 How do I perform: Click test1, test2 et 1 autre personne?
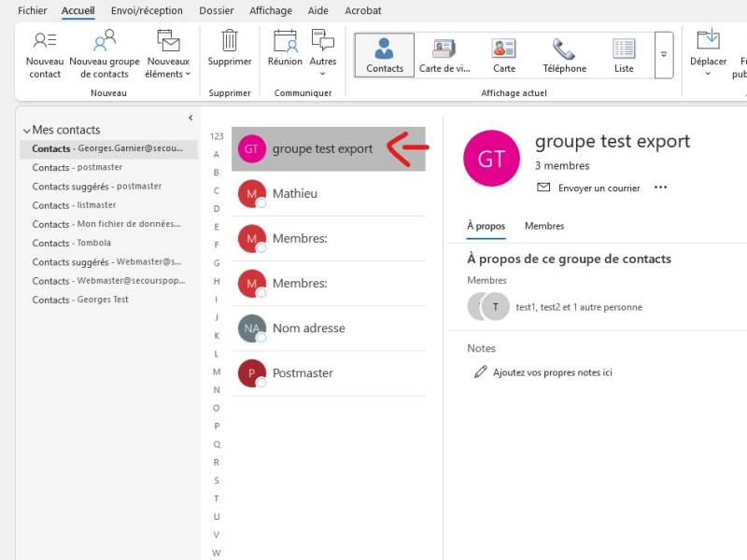tap(579, 307)
